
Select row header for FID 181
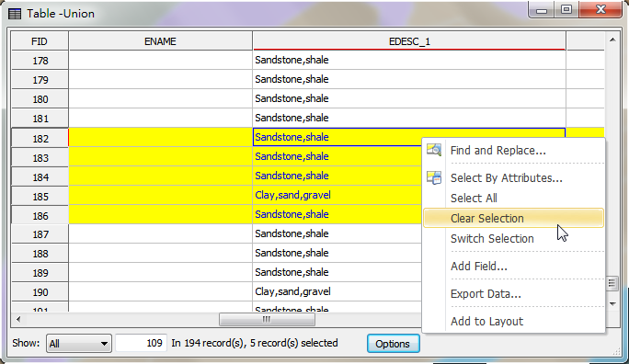coord(40,119)
